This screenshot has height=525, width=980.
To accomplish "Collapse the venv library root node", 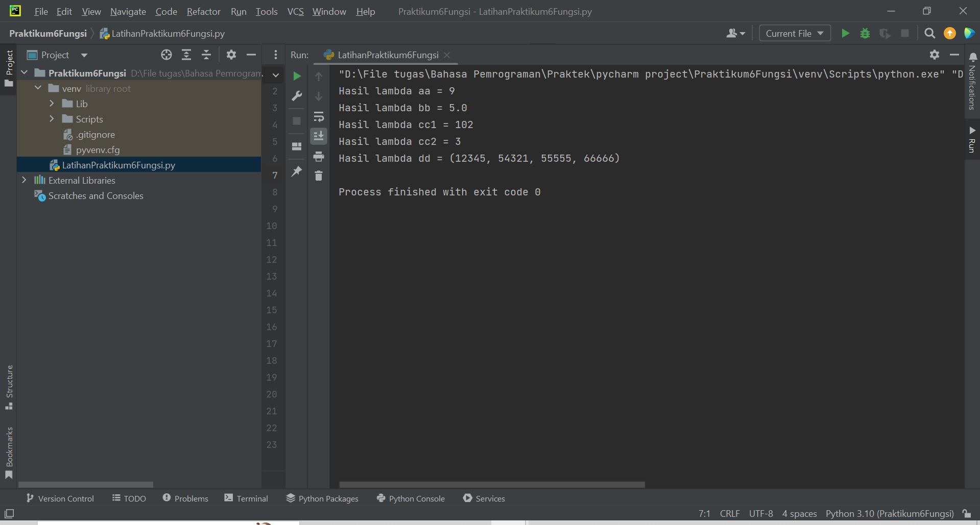I will (x=37, y=88).
